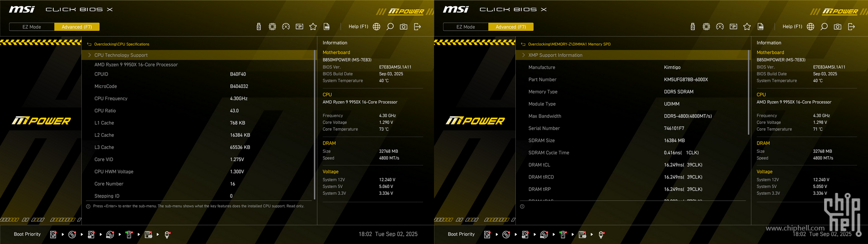
Task: Select the Manufacture Kimtigo row
Action: tap(632, 67)
